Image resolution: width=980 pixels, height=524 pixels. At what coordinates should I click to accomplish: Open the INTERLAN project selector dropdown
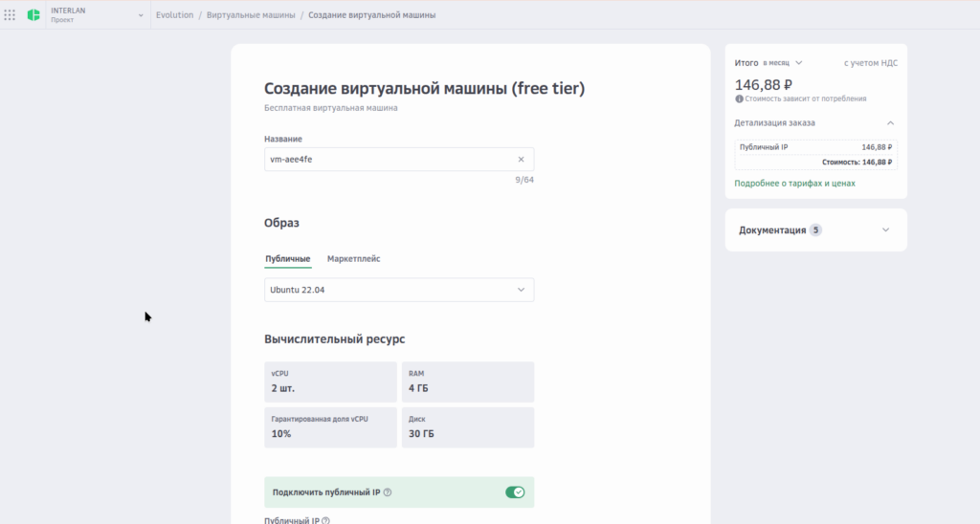point(141,15)
